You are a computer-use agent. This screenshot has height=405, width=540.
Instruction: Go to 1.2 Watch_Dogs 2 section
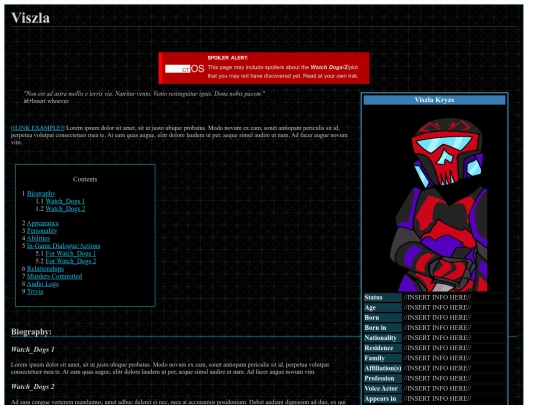[65, 209]
